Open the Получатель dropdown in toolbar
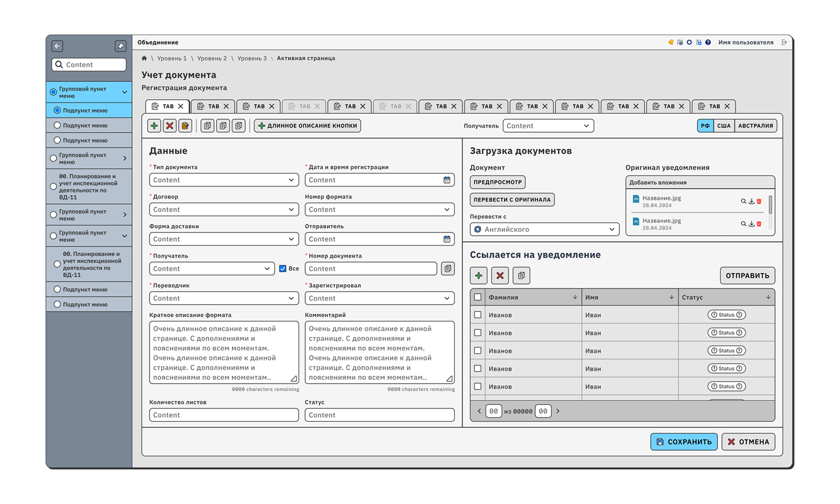Screen dimensions: 840x504 point(548,126)
